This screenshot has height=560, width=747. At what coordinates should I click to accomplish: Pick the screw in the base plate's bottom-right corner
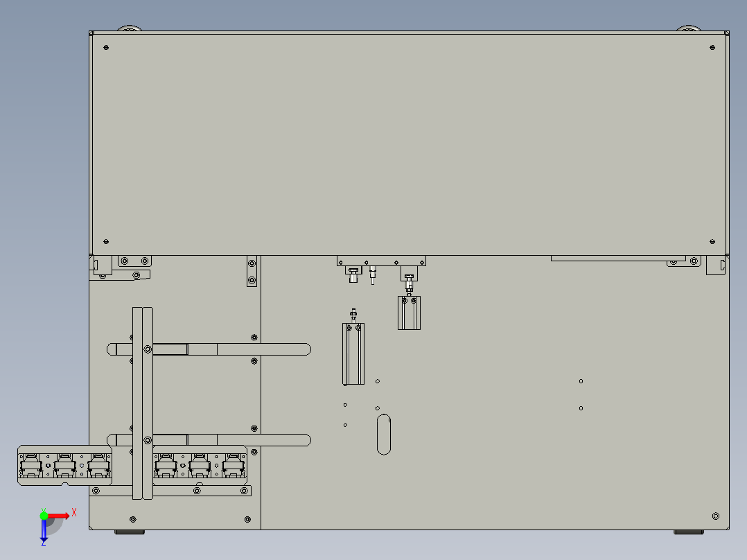716,516
